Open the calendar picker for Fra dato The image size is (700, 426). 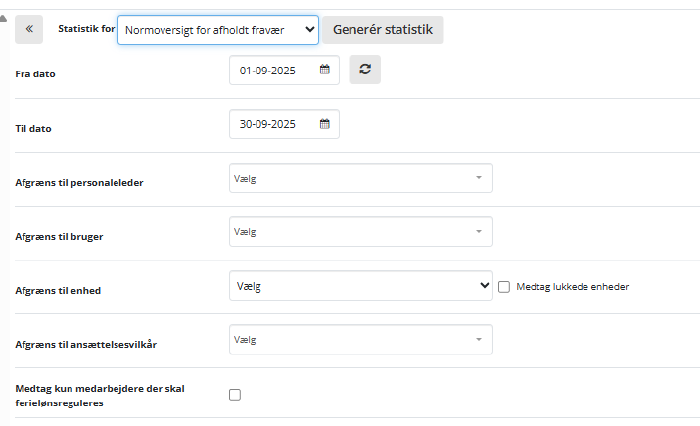click(x=325, y=70)
